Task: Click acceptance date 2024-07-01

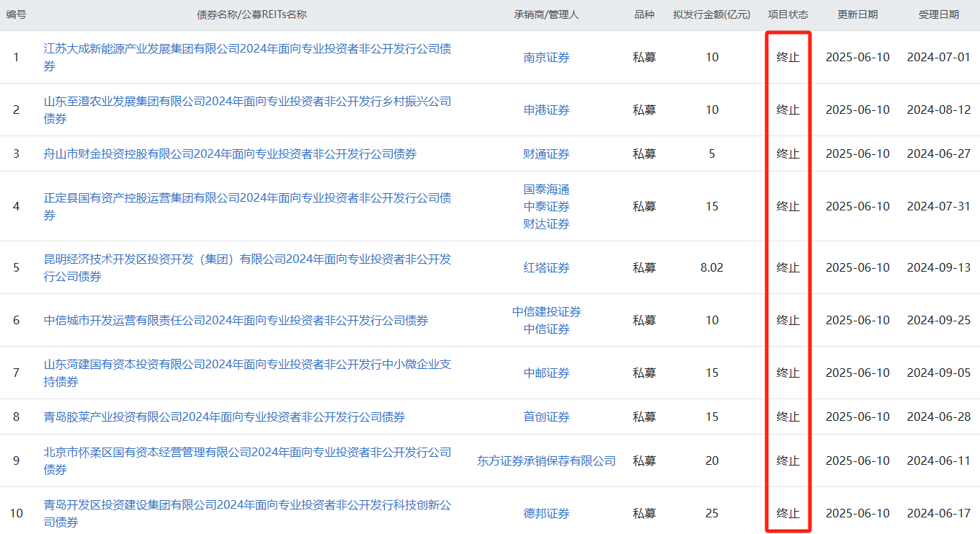Action: point(939,58)
